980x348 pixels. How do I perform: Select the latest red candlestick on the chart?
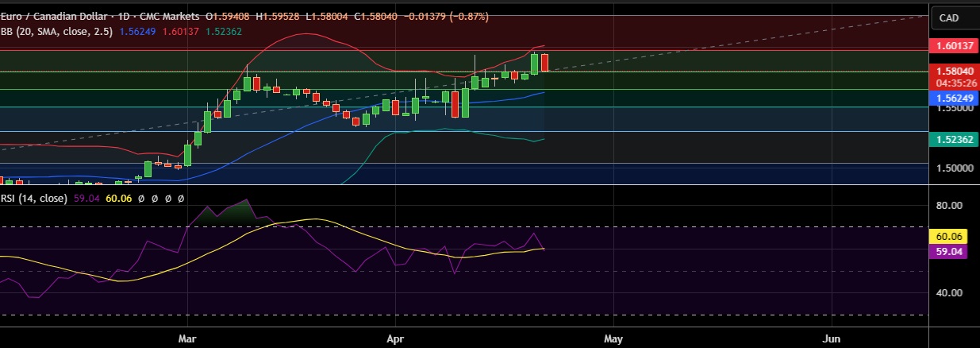tap(545, 62)
